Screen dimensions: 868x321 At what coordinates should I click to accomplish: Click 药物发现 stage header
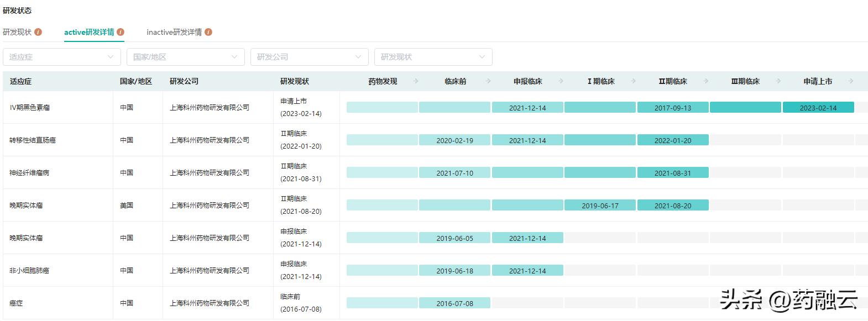click(383, 81)
